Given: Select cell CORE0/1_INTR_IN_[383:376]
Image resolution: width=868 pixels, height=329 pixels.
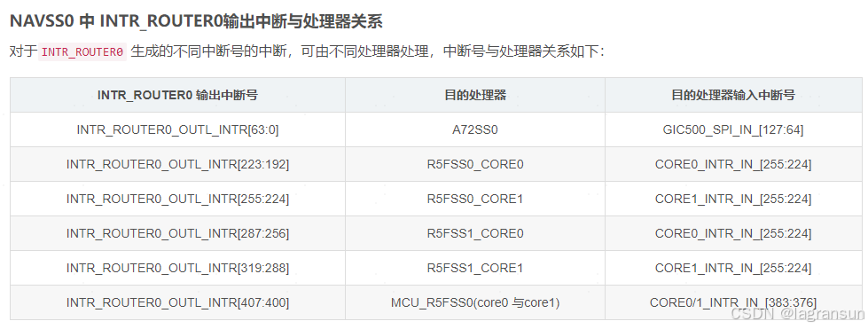Looking at the screenshot, I should 733,303.
